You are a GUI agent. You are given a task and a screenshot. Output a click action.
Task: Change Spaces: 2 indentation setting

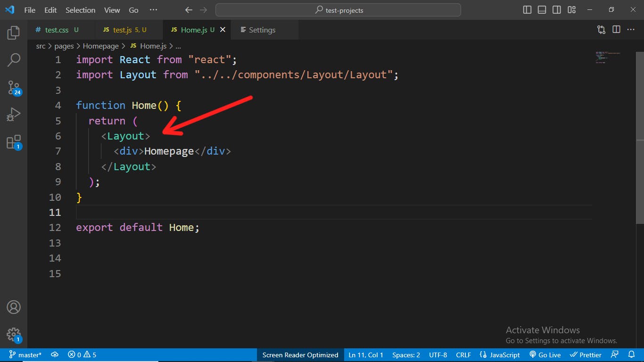[x=406, y=355]
